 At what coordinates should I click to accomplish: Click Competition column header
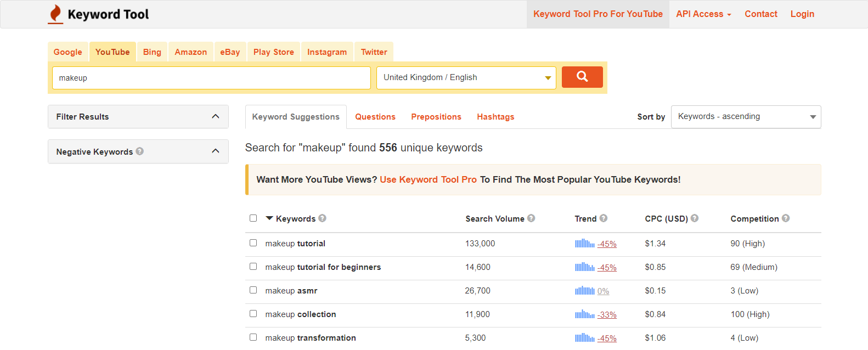(754, 218)
